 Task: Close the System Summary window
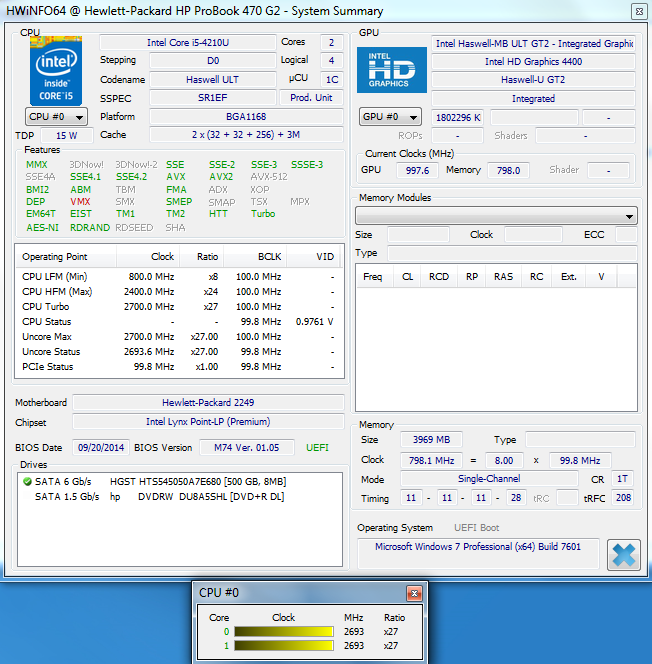639,11
